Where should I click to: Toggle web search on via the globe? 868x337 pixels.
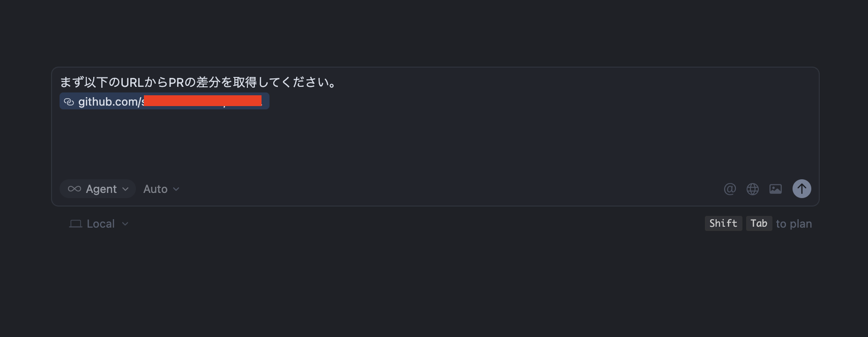[x=753, y=189]
